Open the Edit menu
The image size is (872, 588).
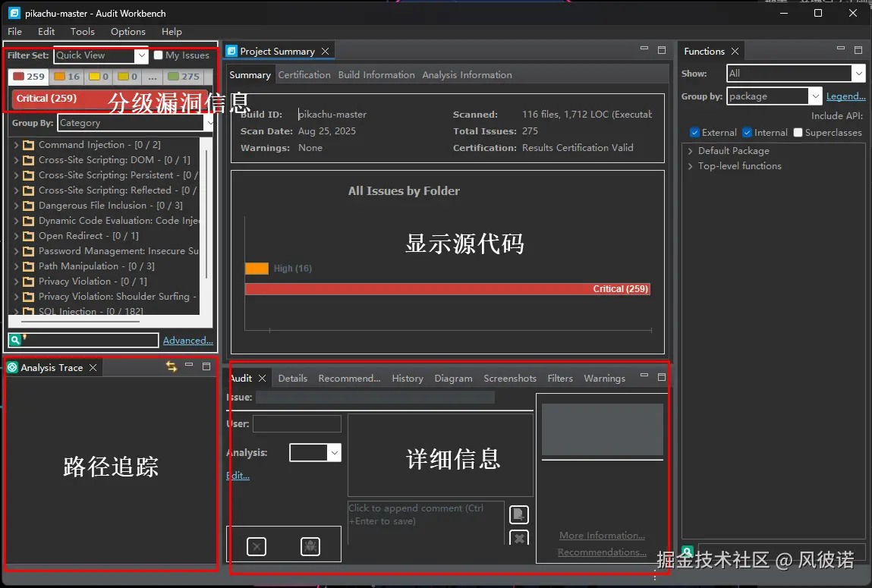pyautogui.click(x=46, y=32)
